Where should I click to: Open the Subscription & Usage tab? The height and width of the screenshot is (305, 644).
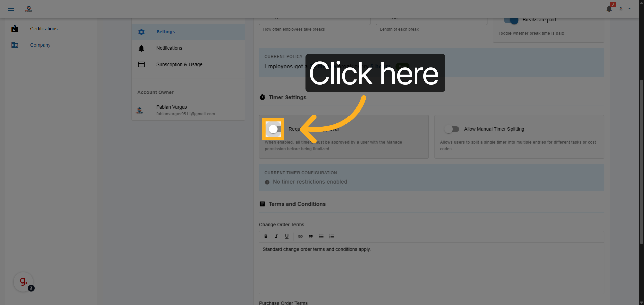click(x=179, y=64)
